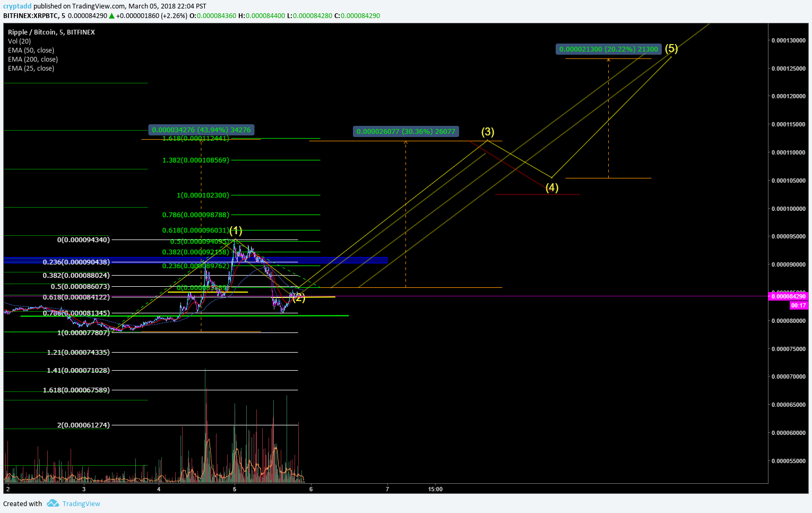Click the white 1.21(0.000074335) Fibonacci label
Screen dimensions: 812x513
[x=78, y=353]
